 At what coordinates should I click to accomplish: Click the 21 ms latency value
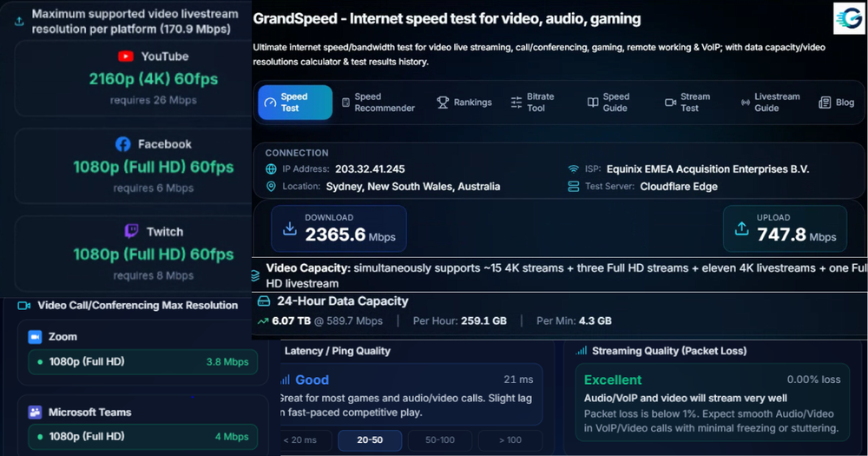[x=518, y=380]
